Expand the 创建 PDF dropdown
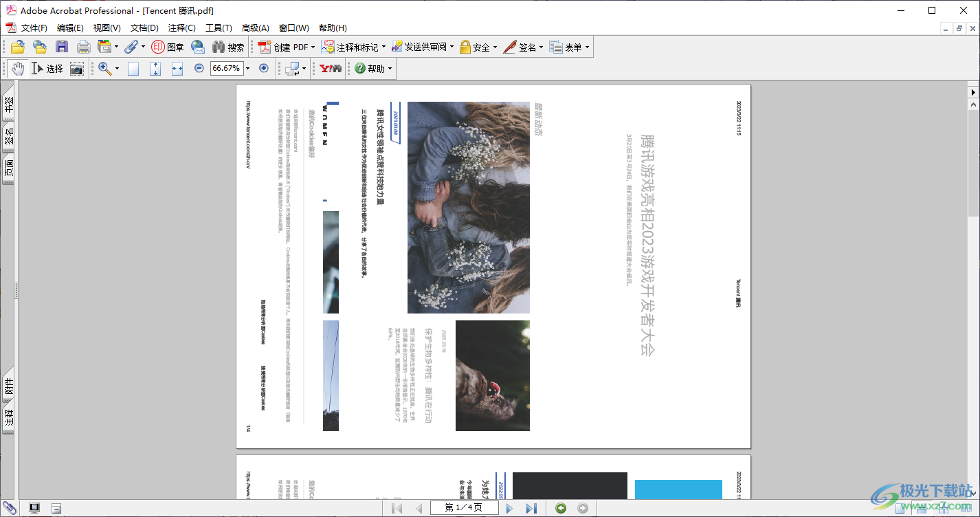The width and height of the screenshot is (980, 517). (313, 47)
